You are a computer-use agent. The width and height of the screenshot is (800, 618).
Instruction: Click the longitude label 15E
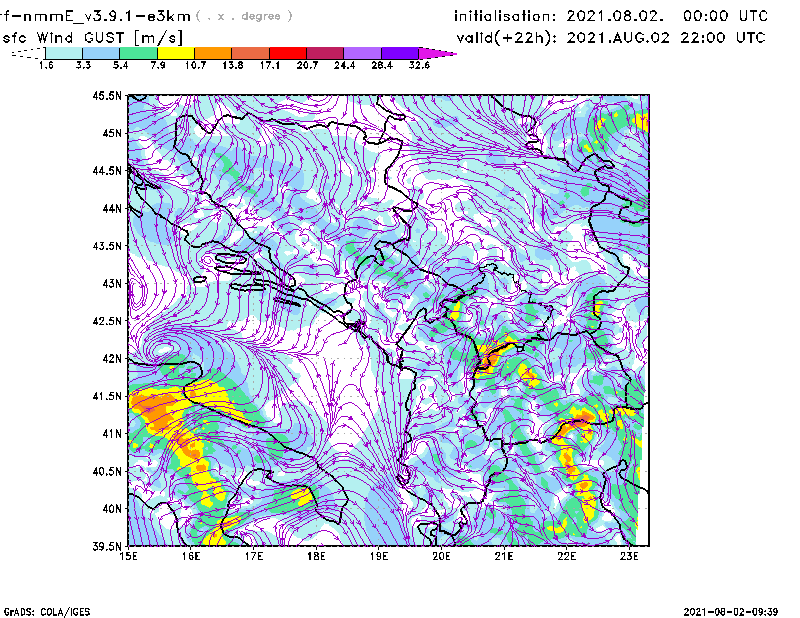click(128, 556)
